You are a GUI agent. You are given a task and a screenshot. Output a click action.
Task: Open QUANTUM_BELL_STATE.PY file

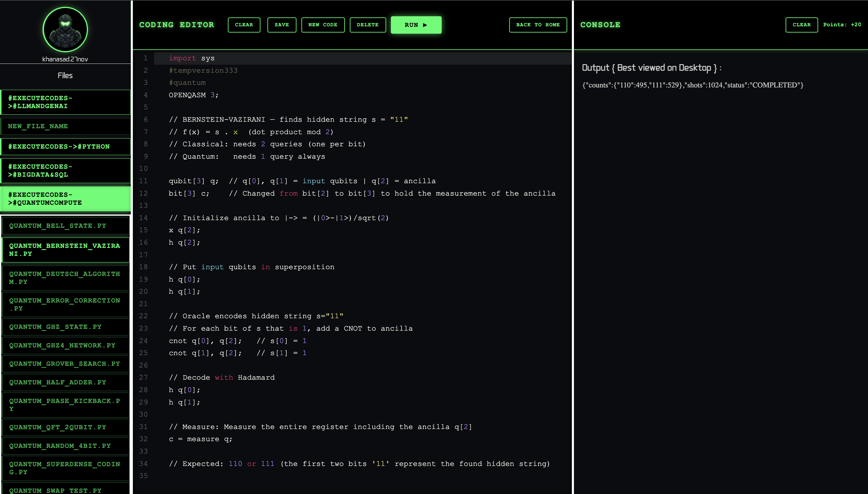pos(66,226)
